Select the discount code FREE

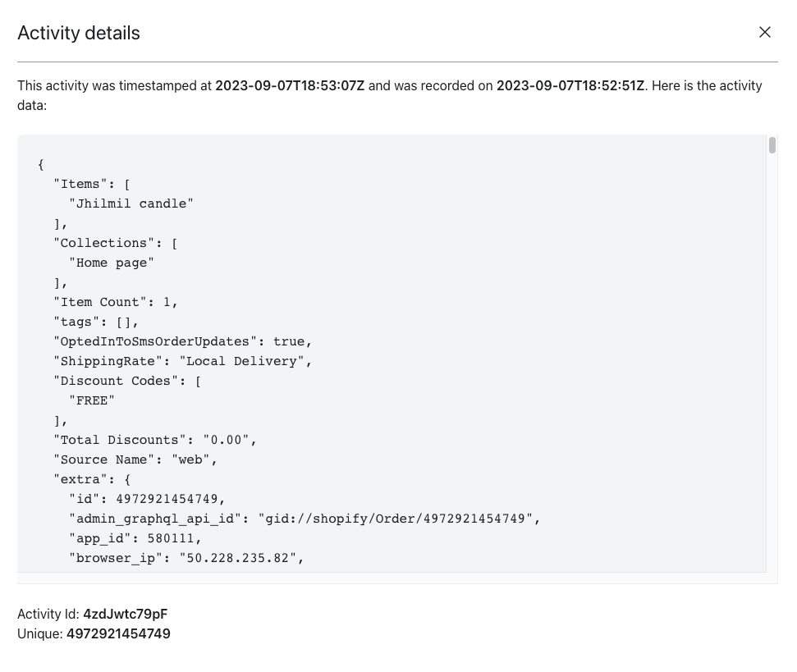click(x=92, y=400)
